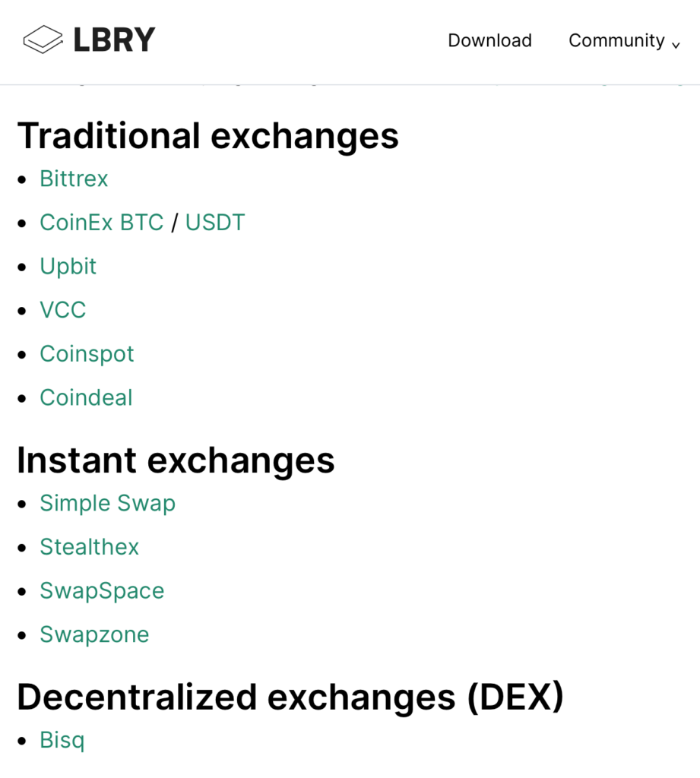Screen dimensions: 700x778
Task: Click the LBRY logo icon
Action: (43, 40)
